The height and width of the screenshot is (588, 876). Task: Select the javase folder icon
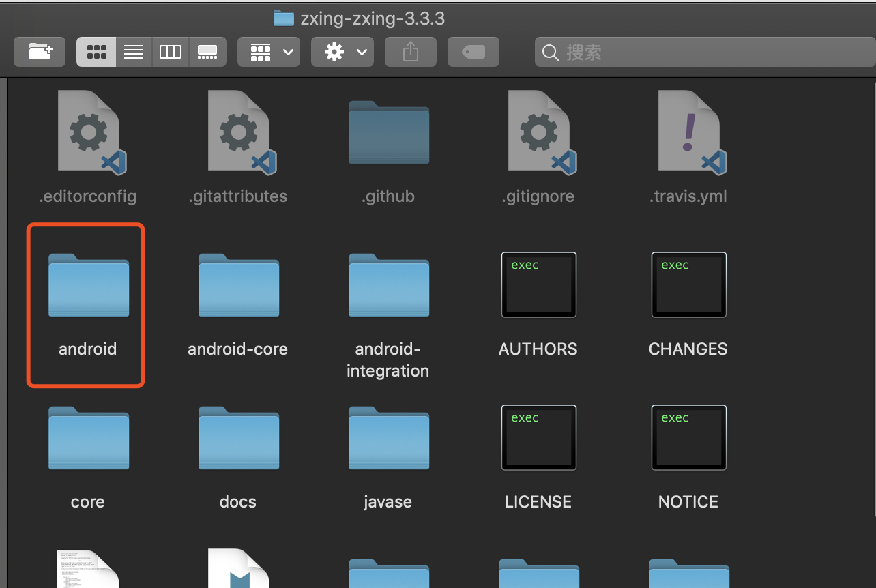[389, 438]
